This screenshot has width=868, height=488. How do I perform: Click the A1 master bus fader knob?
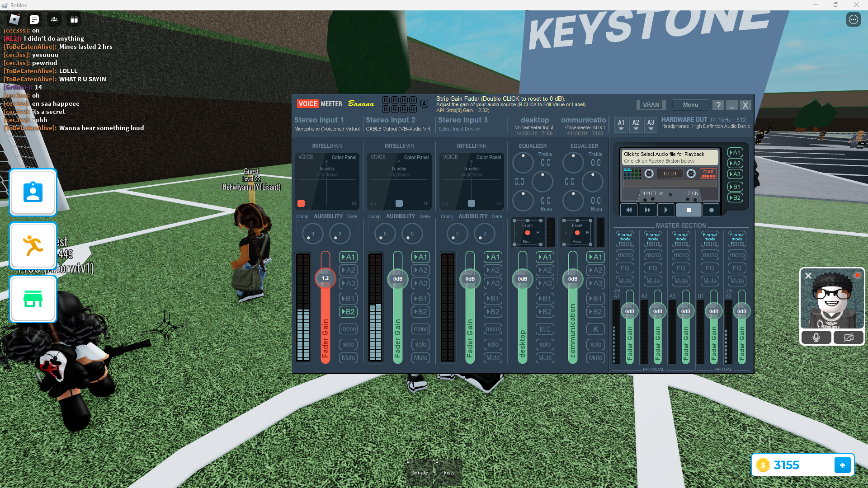(629, 311)
